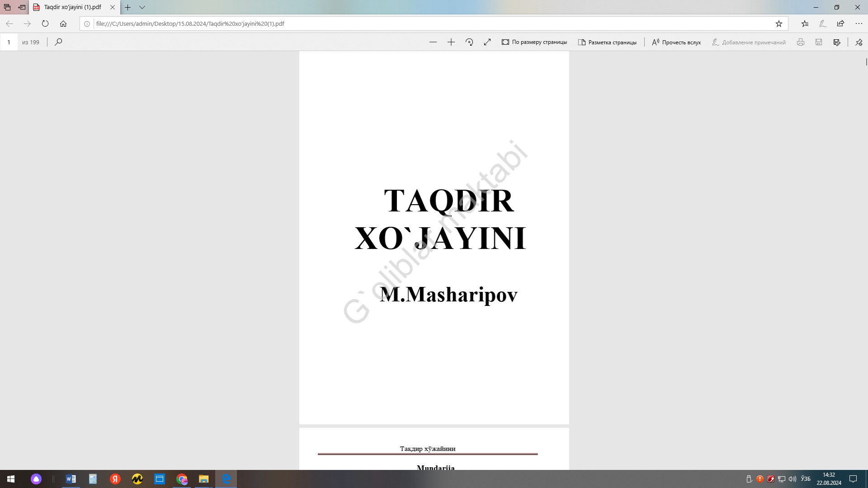Screen dimensions: 868x488
Task: Open the Favorites hub
Action: 805,23
